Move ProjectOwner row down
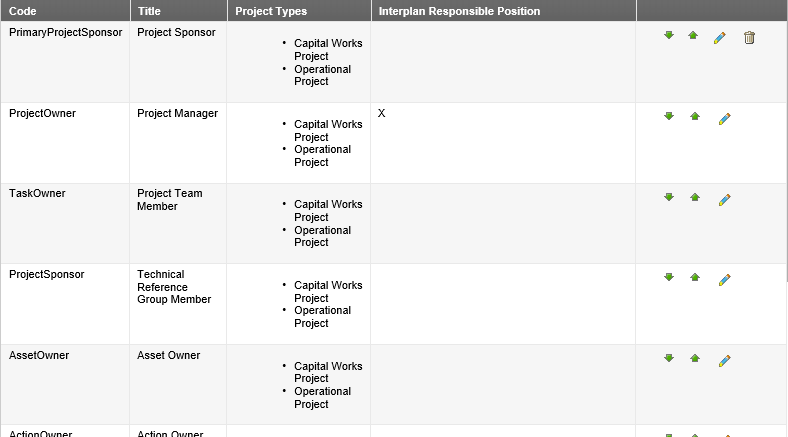Screen dimensions: 788x437 pos(668,116)
